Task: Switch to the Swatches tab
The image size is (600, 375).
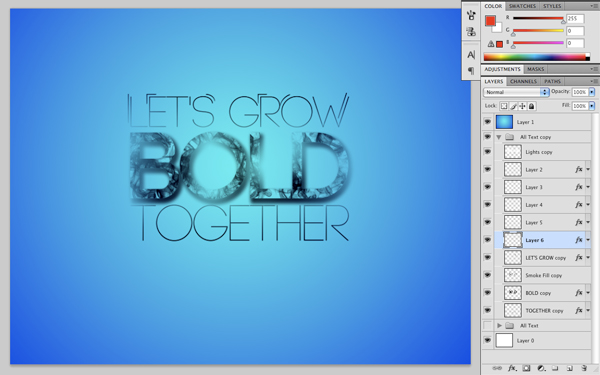Action: 522,6
